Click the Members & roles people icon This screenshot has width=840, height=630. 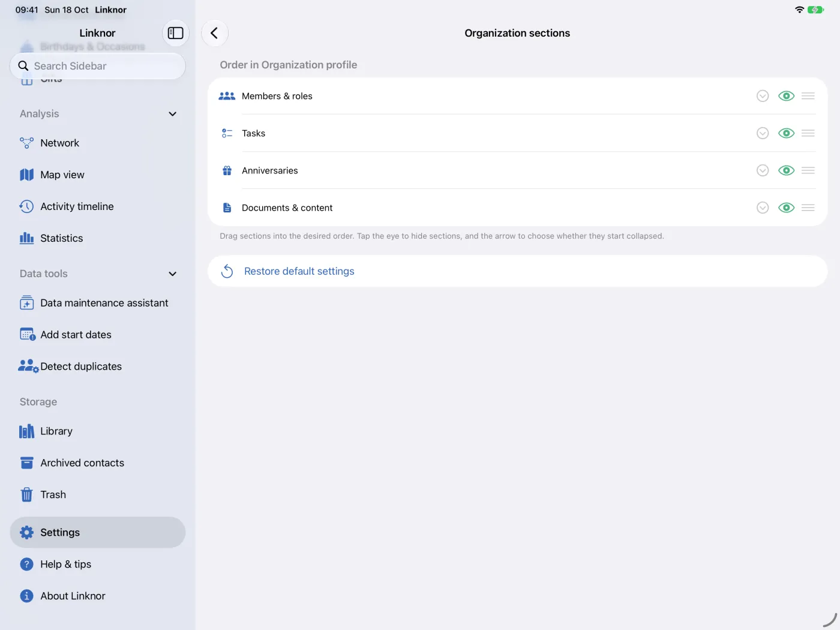(x=227, y=96)
